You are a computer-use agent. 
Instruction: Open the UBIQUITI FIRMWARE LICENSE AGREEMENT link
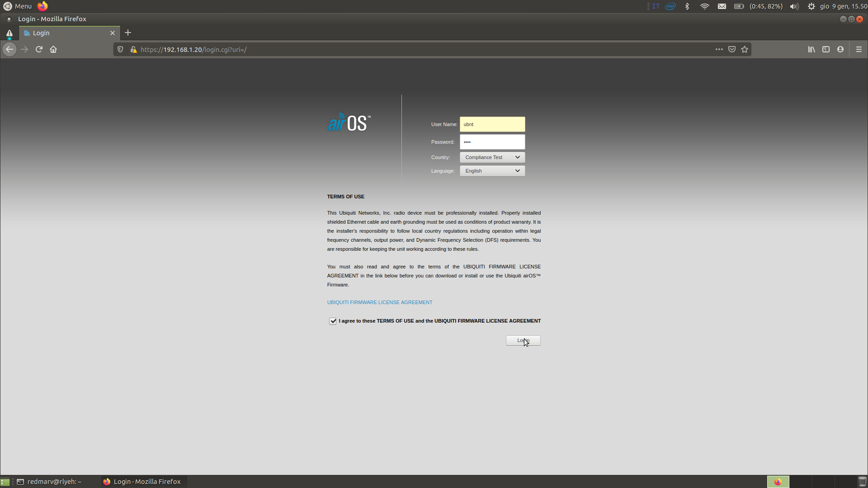tap(380, 302)
